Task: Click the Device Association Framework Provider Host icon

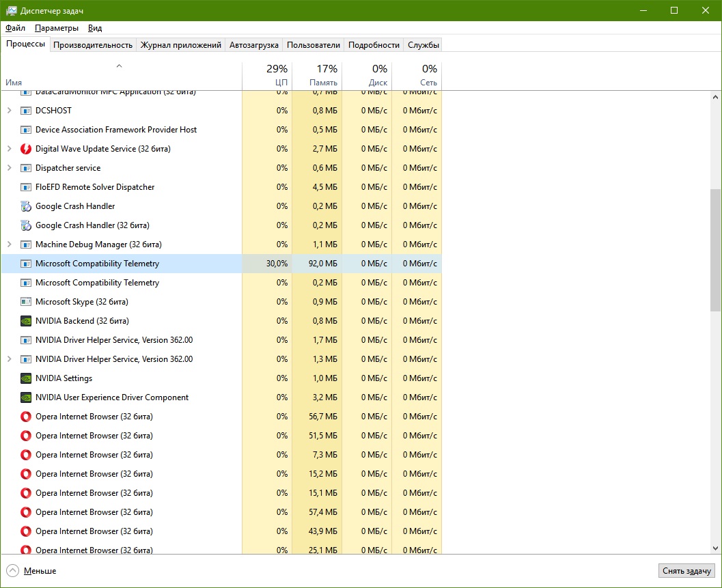Action: (26, 130)
